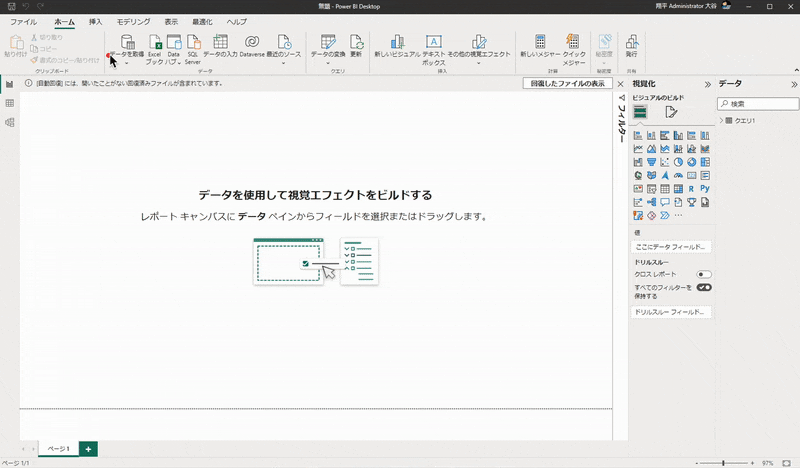
Task: Switch to the 最適化 tab
Action: click(202, 22)
